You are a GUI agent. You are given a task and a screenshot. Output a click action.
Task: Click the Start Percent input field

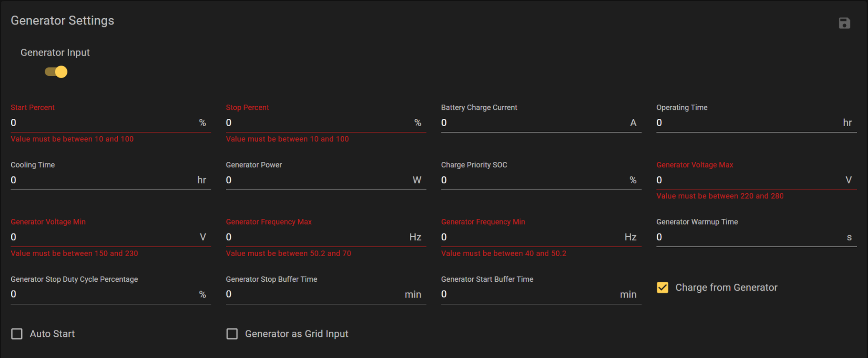(102, 123)
